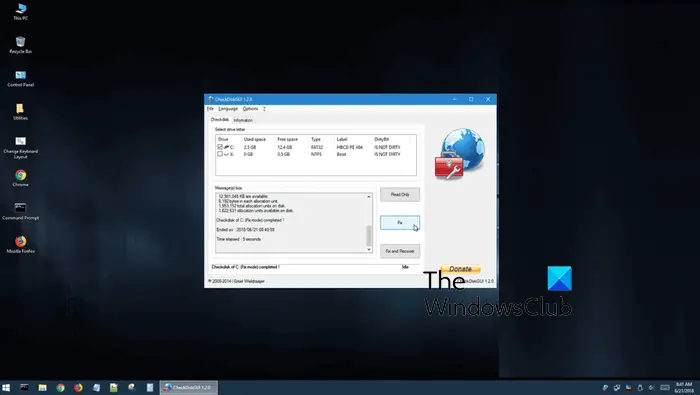
Task: Click File Explorer icon in the taskbar
Action: tap(42, 387)
